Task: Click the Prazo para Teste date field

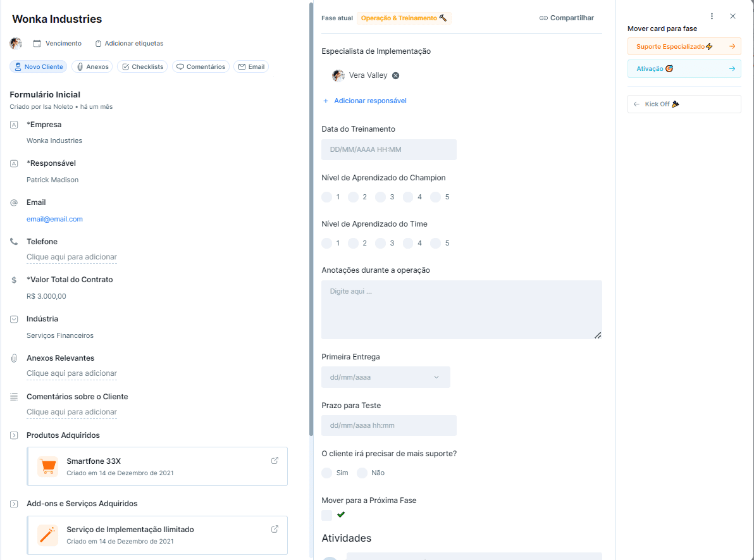Action: tap(388, 425)
